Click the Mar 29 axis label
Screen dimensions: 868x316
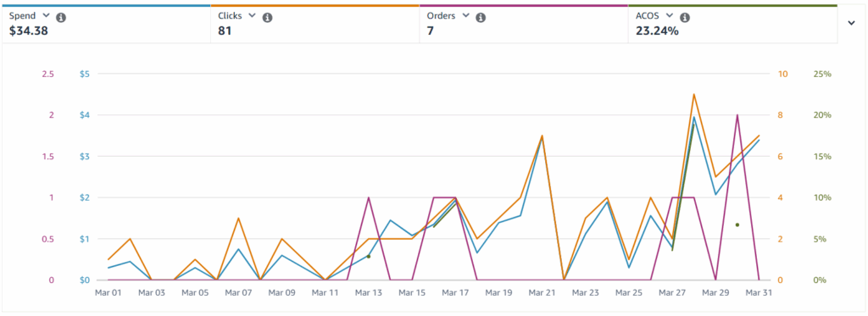point(715,292)
